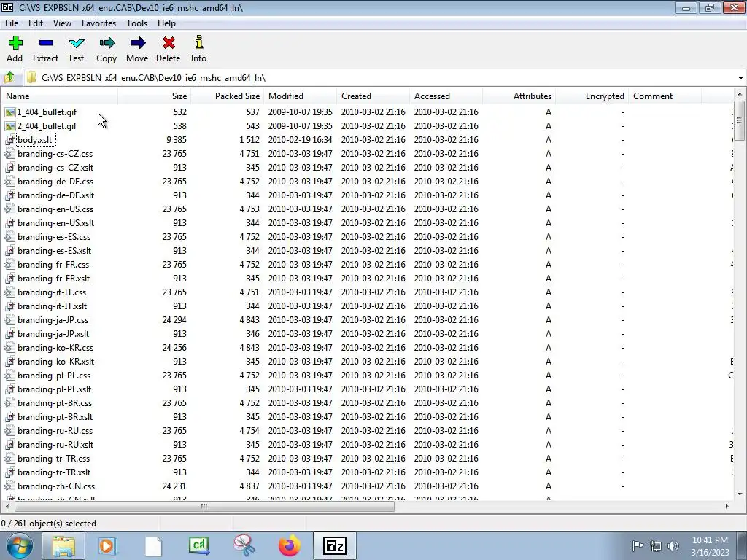747x560 pixels.
Task: Click the vertical scrollbar up arrow
Action: (740, 94)
